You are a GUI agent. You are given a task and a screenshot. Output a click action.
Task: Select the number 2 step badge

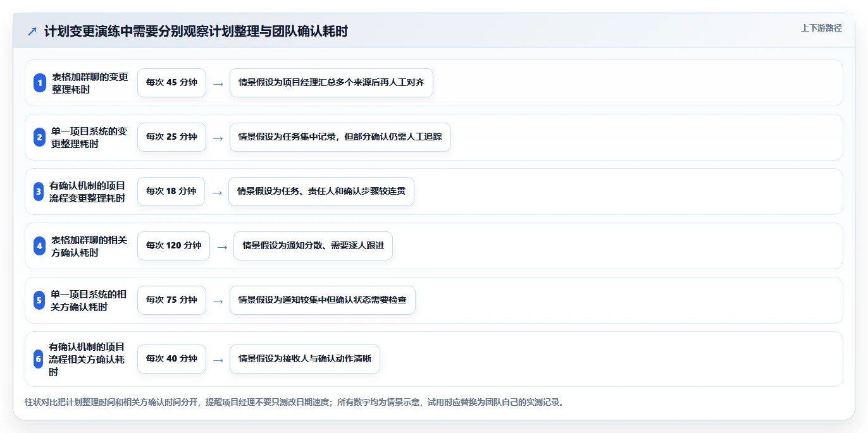[40, 137]
